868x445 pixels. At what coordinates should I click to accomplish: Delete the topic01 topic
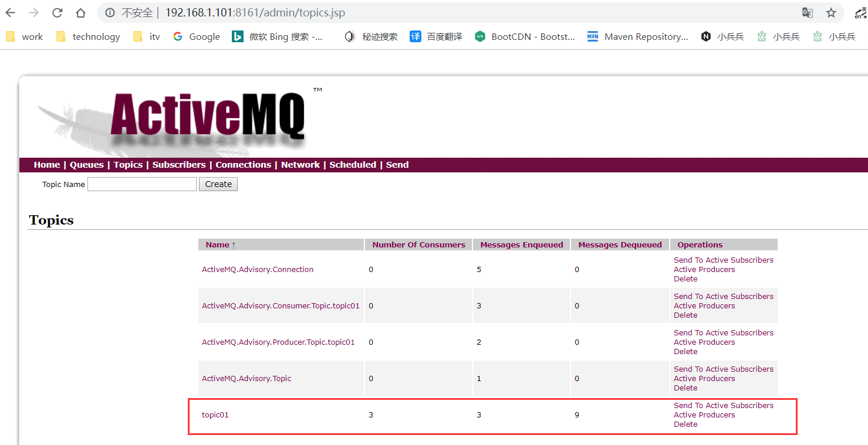click(x=685, y=424)
